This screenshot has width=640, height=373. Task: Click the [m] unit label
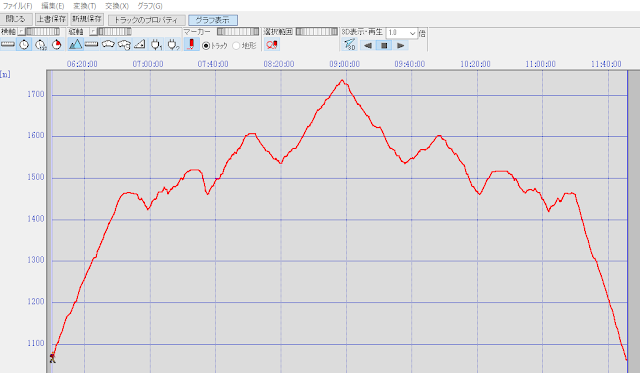5,75
